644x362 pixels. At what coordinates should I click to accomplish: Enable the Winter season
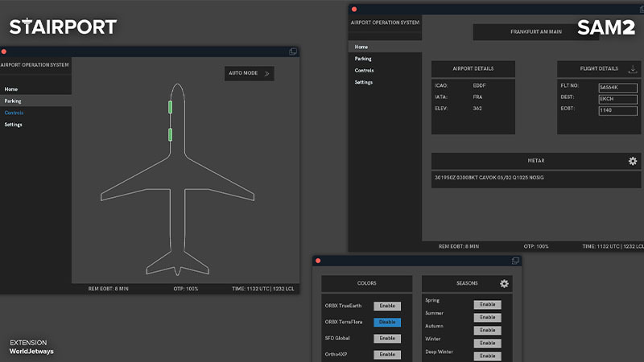click(487, 343)
